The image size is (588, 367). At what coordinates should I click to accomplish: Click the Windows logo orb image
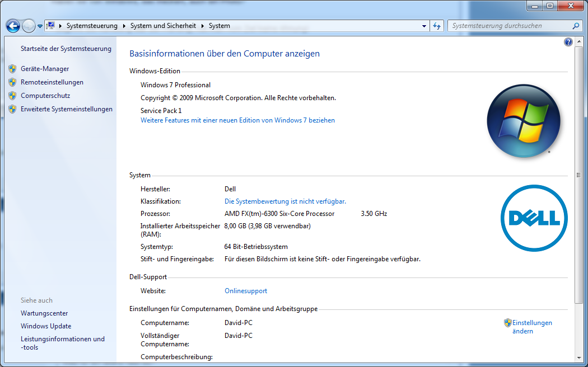click(524, 121)
